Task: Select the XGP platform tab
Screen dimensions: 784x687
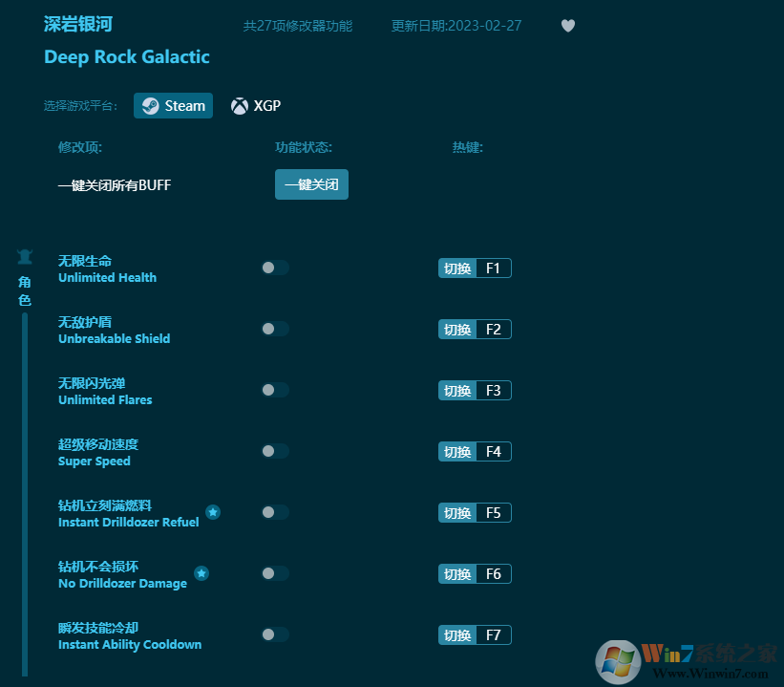Action: [256, 105]
